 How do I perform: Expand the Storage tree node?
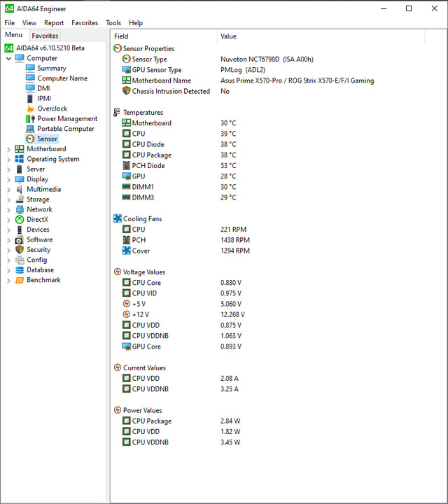pyautogui.click(x=8, y=199)
